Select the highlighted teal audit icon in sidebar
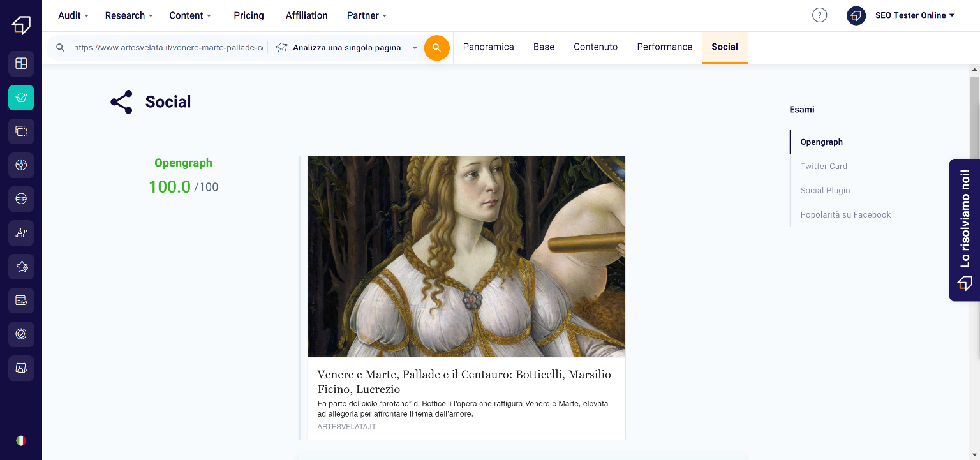Screen dimensions: 980x460 tap(21, 98)
